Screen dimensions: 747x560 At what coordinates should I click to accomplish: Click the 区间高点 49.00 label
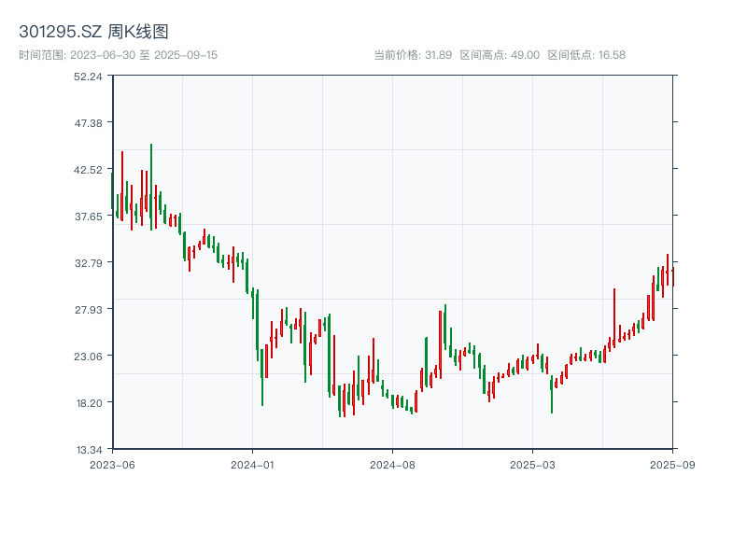tap(500, 55)
